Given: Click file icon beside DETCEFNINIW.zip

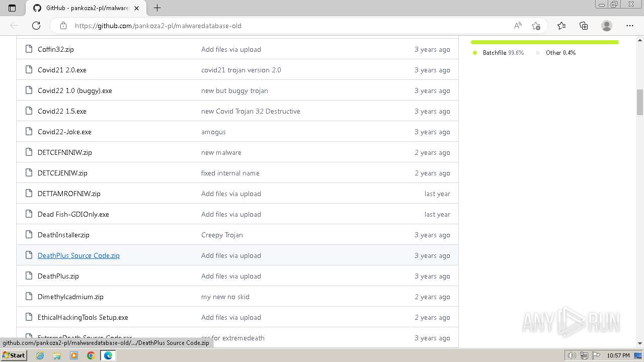Looking at the screenshot, I should (x=29, y=152).
